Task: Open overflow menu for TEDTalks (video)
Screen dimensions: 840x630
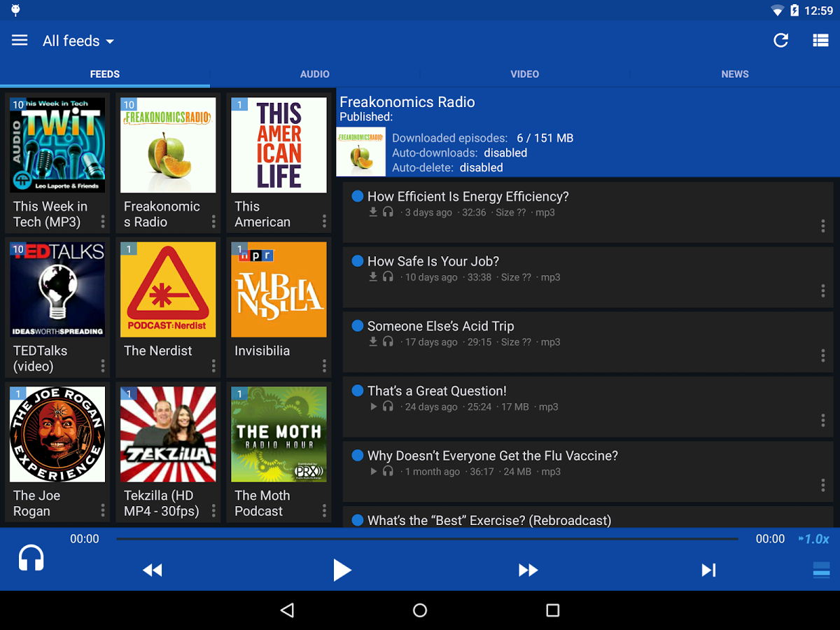Action: click(x=103, y=365)
